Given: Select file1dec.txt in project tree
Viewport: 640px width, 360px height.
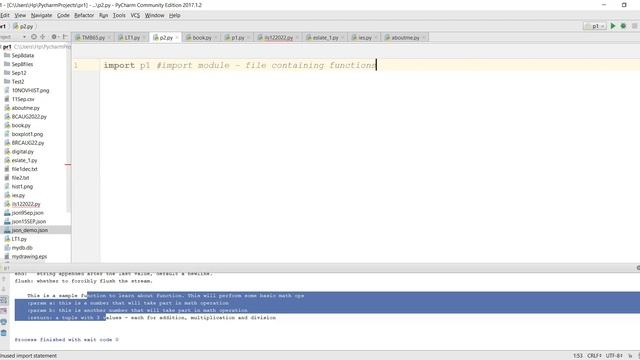Looking at the screenshot, I should tap(21, 169).
